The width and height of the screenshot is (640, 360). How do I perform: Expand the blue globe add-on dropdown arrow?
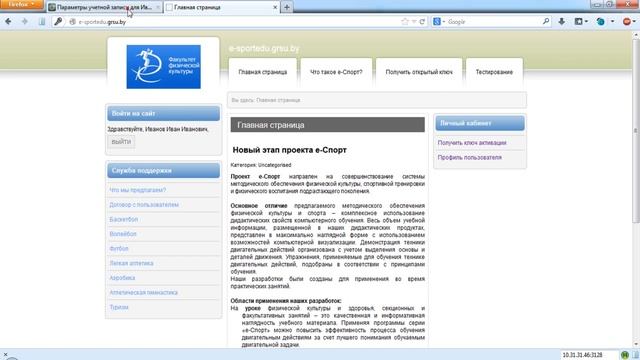(x=612, y=22)
